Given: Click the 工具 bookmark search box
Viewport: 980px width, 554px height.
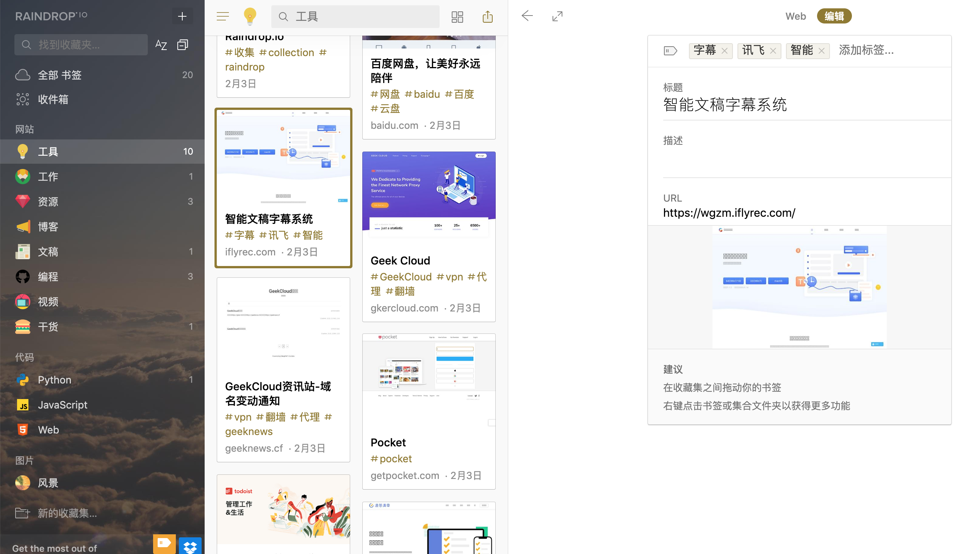Looking at the screenshot, I should pos(355,17).
